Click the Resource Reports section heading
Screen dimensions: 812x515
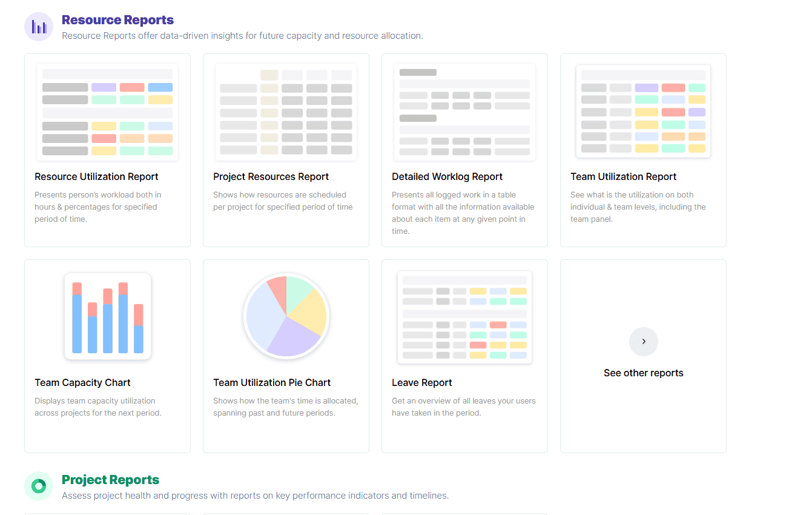(117, 19)
